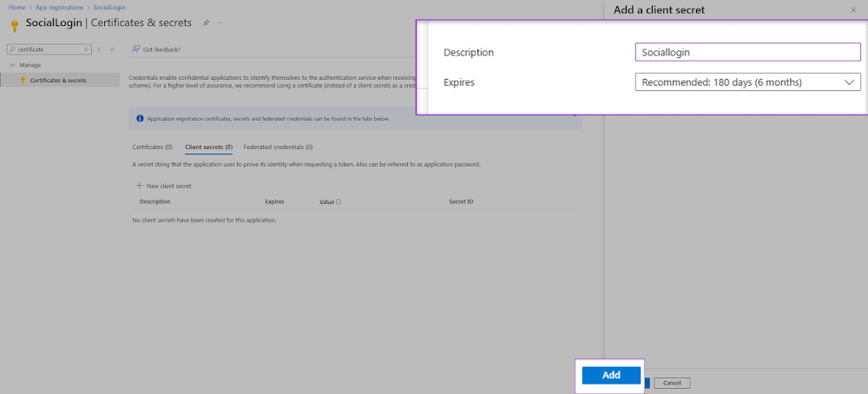Image resolution: width=868 pixels, height=394 pixels.
Task: Click into the Description text field
Action: (x=747, y=52)
